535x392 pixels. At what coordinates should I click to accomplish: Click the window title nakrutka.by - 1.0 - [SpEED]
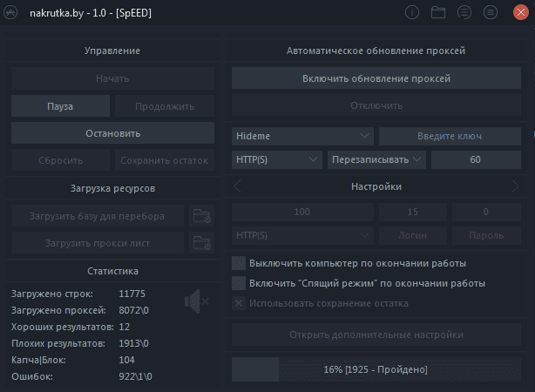click(91, 13)
